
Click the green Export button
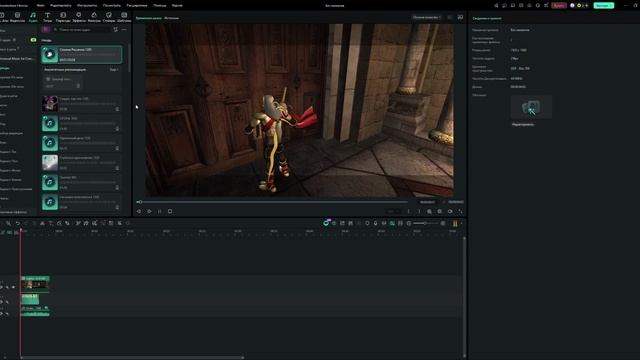coord(603,5)
